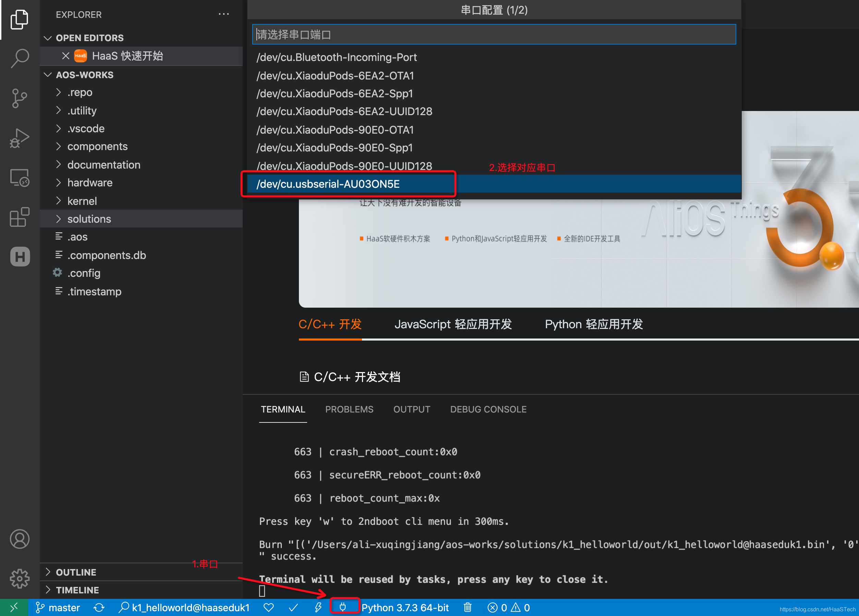This screenshot has height=616, width=859.
Task: Expand the OUTLINE section
Action: 76,572
